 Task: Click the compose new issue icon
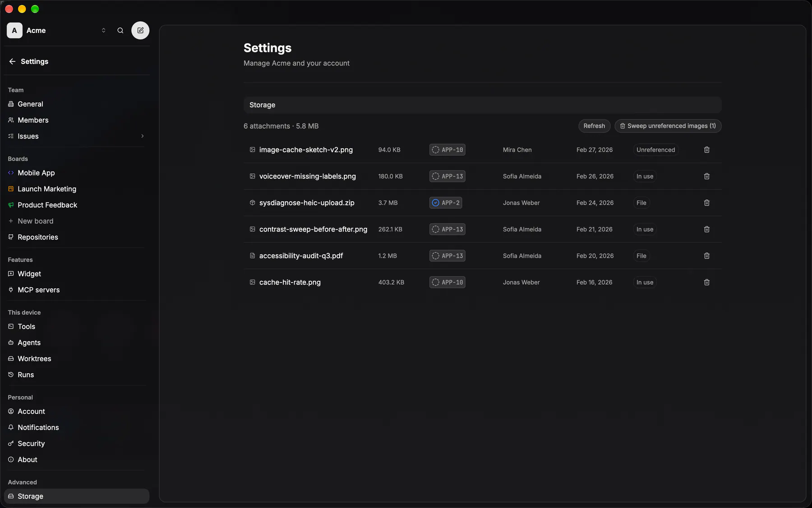140,30
